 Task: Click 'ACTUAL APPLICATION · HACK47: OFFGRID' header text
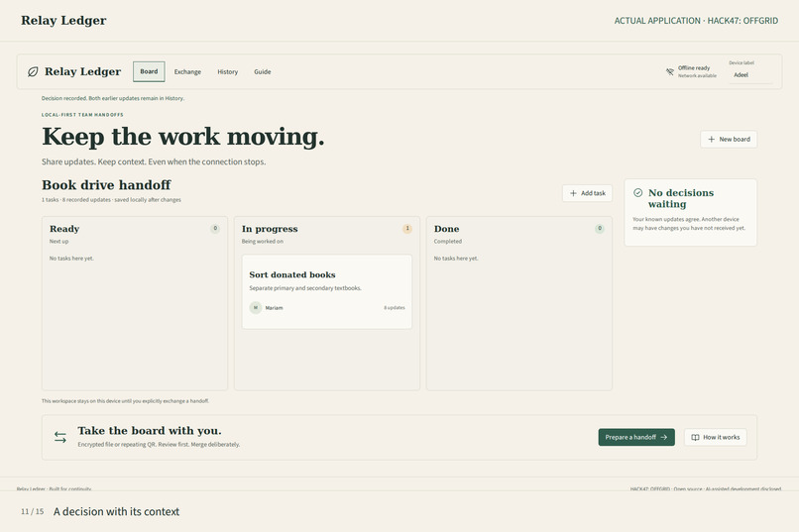click(696, 21)
